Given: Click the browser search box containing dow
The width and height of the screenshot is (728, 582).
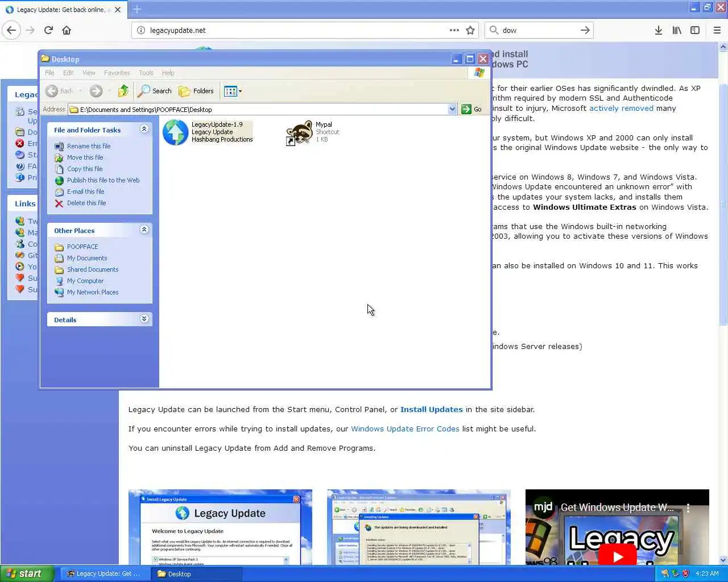Looking at the screenshot, I should pos(537,30).
